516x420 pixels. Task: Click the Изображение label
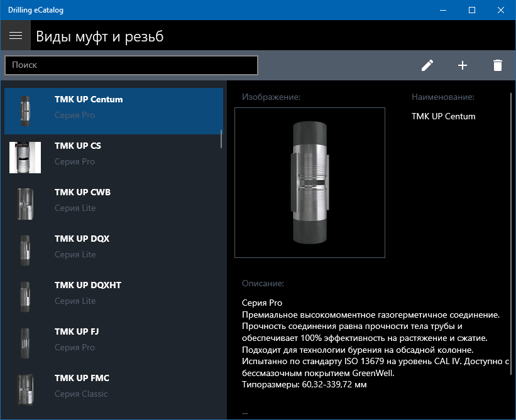click(271, 97)
